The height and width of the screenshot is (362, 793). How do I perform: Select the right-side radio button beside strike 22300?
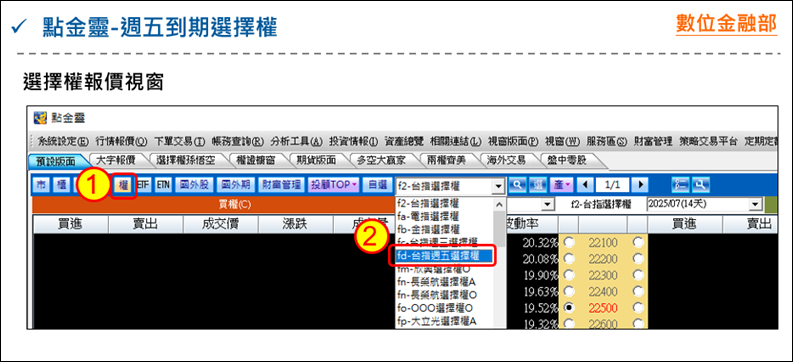click(x=638, y=275)
